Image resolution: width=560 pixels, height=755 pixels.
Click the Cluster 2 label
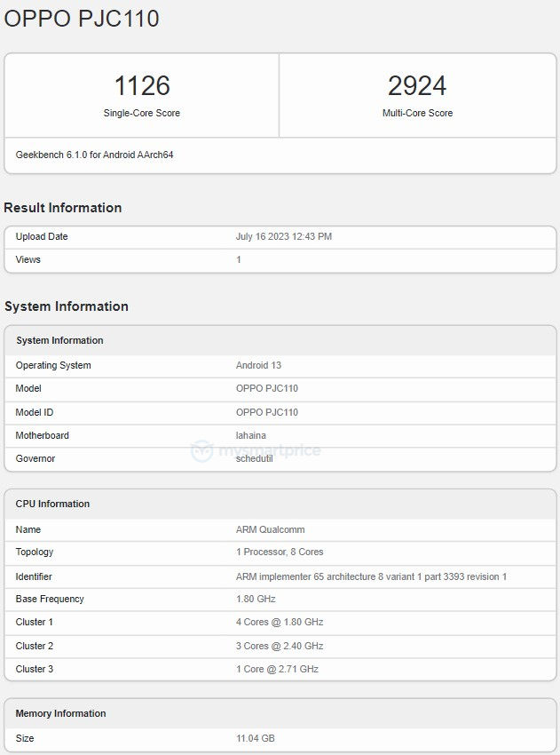(34, 646)
